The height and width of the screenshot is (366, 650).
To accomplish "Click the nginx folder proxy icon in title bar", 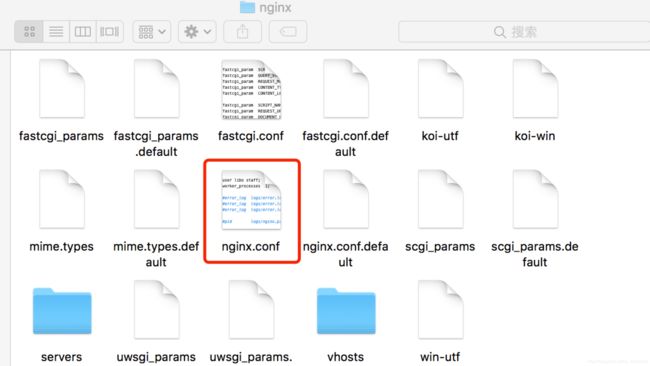I will tap(247, 7).
